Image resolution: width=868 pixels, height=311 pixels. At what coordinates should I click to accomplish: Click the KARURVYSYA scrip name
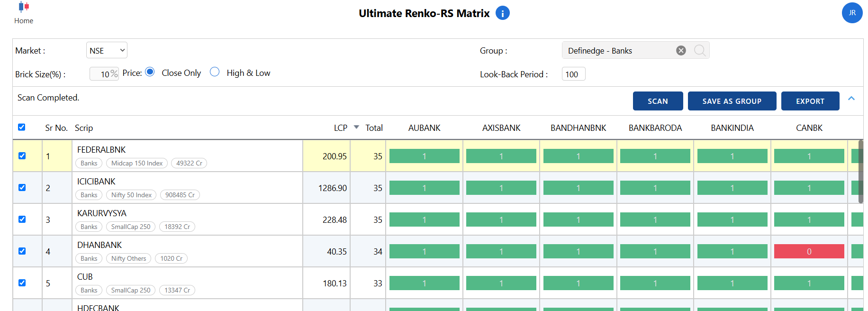tap(102, 213)
